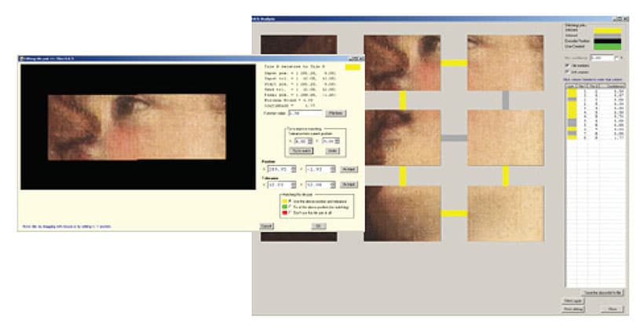Click the minimum confidence input field
The width and height of the screenshot is (644, 330).
[602, 58]
